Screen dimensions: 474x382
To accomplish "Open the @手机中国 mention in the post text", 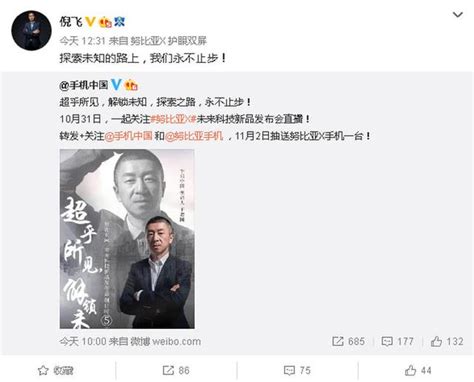I will [x=128, y=136].
